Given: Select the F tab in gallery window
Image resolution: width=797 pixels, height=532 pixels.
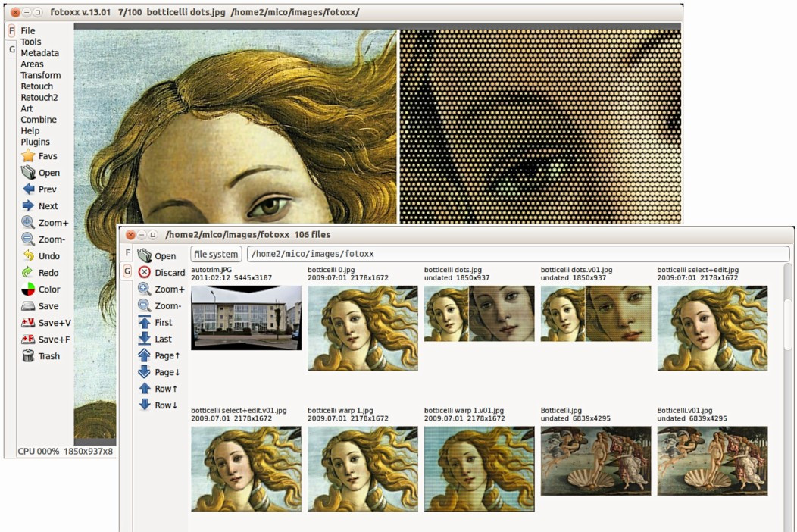Looking at the screenshot, I should 127,253.
